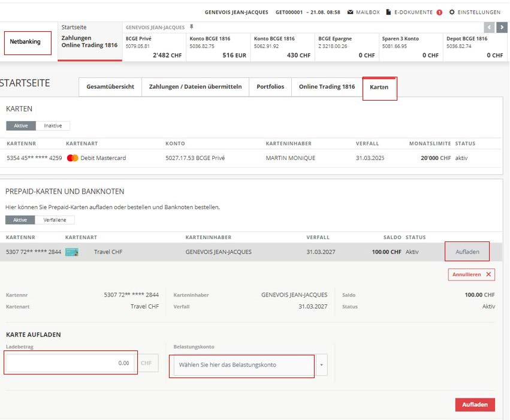Click the 31.03.2025 expiry date cell
This screenshot has height=420, width=510.
(370, 158)
